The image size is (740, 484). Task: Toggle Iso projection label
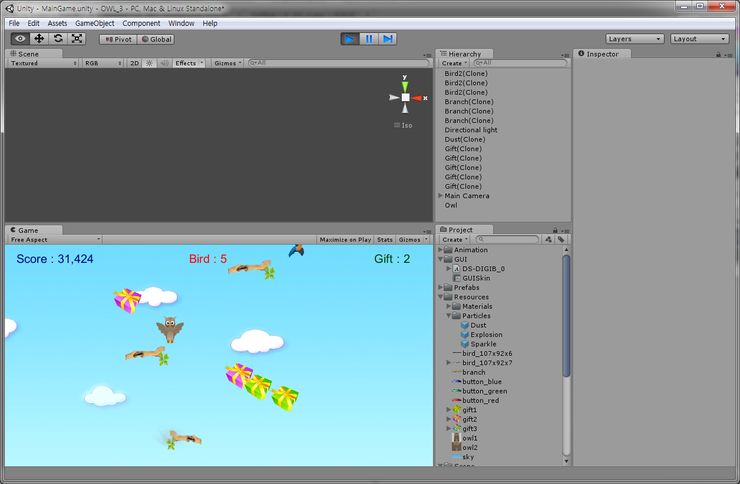(x=403, y=125)
